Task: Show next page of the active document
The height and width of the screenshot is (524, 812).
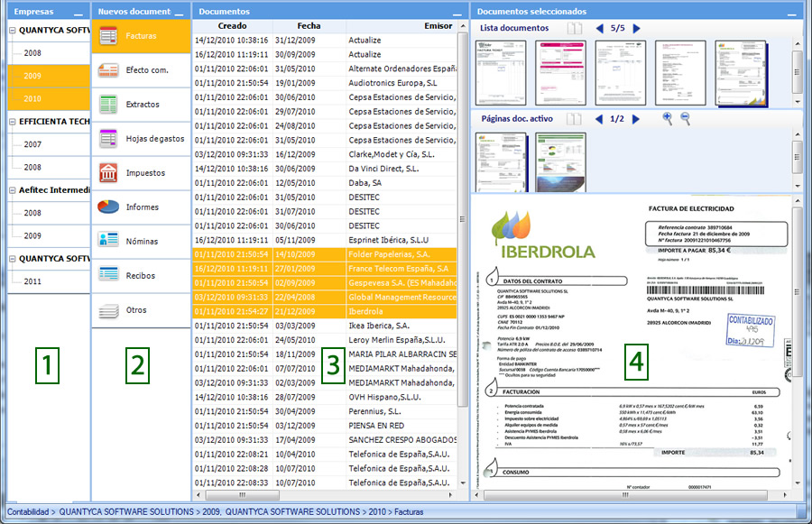Action: [636, 119]
